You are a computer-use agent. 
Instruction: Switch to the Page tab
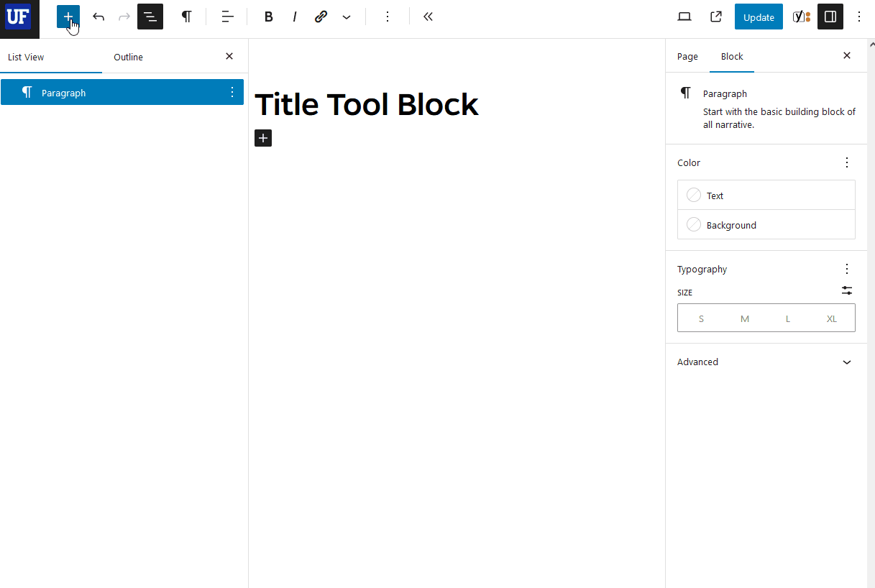click(687, 56)
